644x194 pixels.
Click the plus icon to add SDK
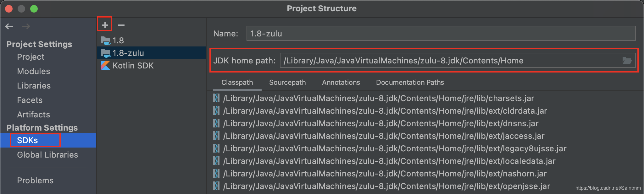point(105,25)
